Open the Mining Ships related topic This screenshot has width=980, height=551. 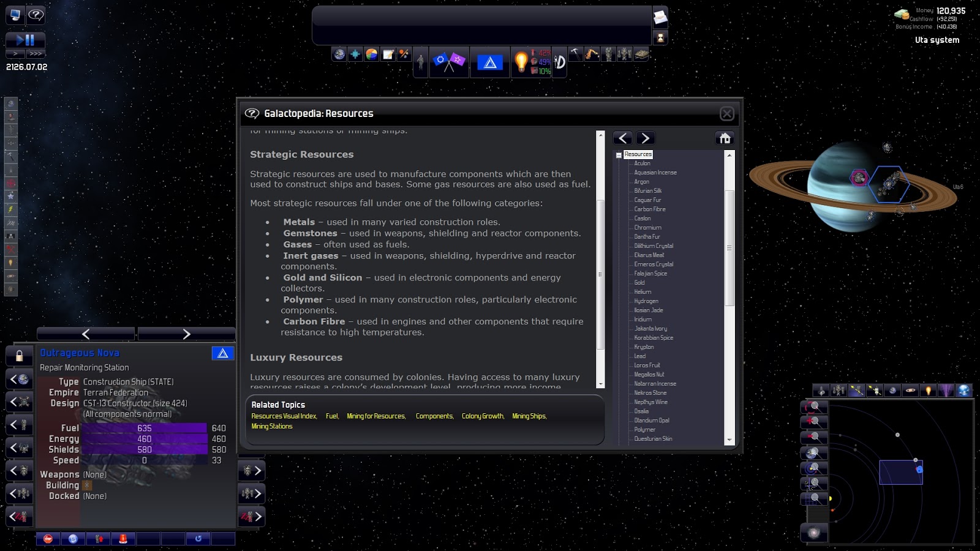point(529,416)
